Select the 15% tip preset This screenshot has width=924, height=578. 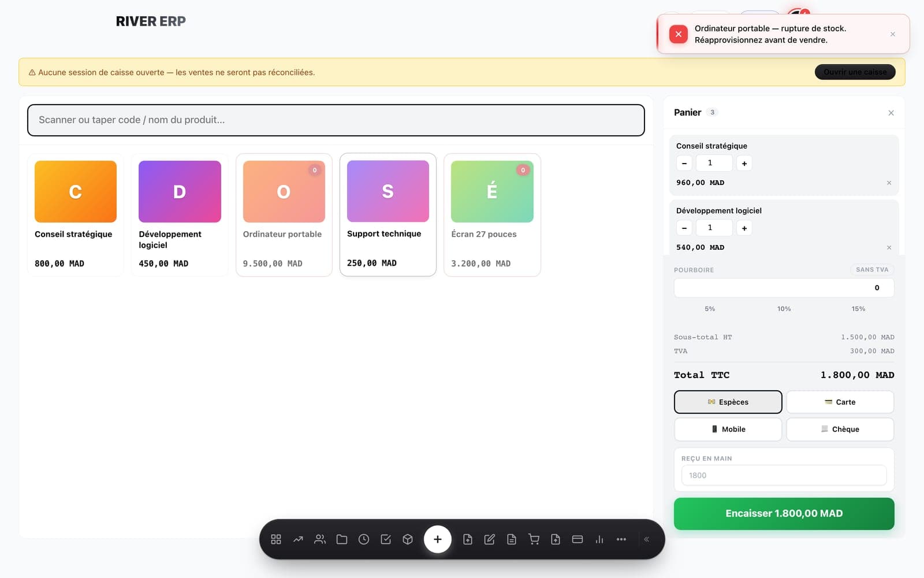tap(858, 309)
